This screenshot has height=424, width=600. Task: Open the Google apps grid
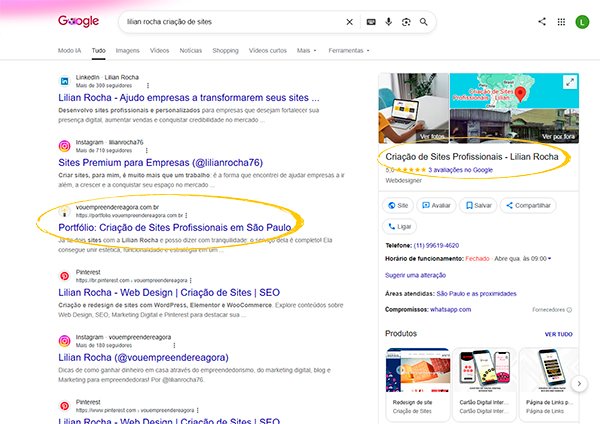pos(561,22)
